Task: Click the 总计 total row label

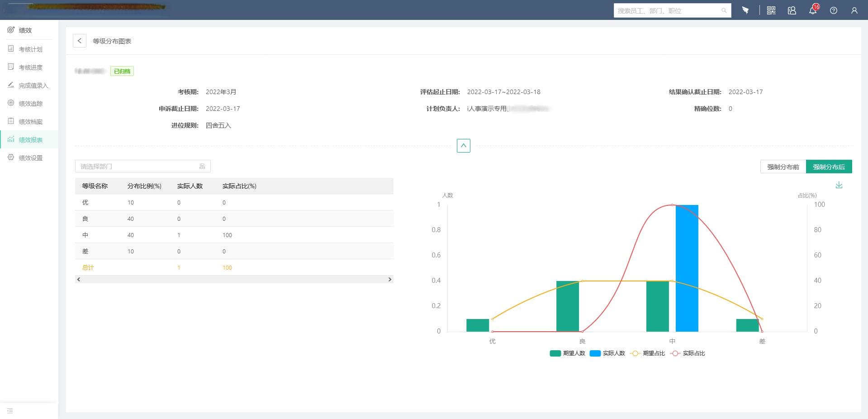Action: [x=88, y=267]
